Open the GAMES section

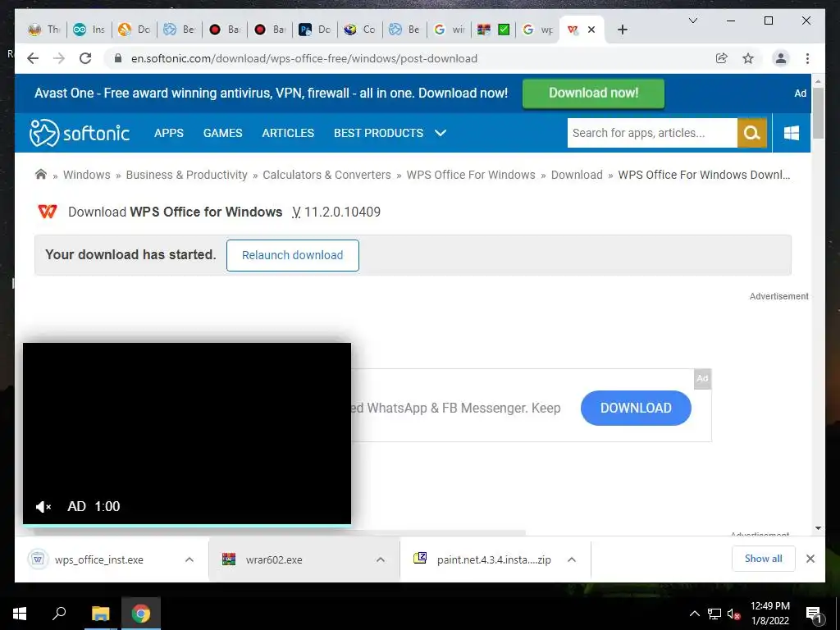[x=223, y=133]
